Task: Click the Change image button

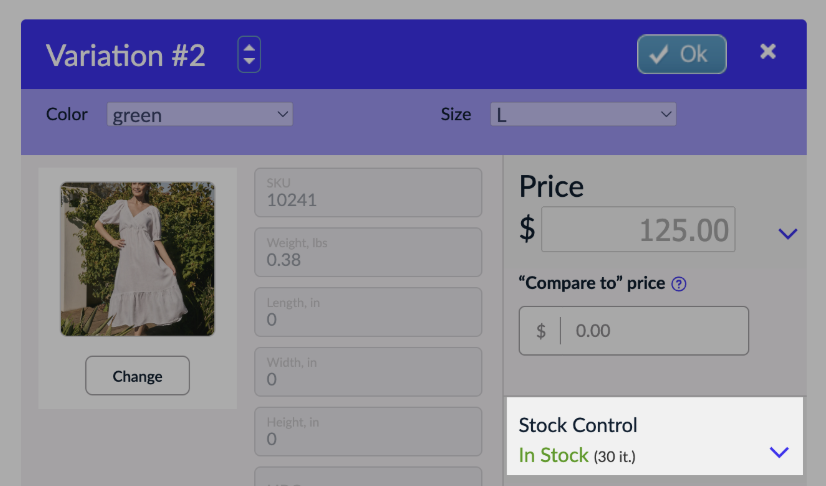Action: click(137, 375)
